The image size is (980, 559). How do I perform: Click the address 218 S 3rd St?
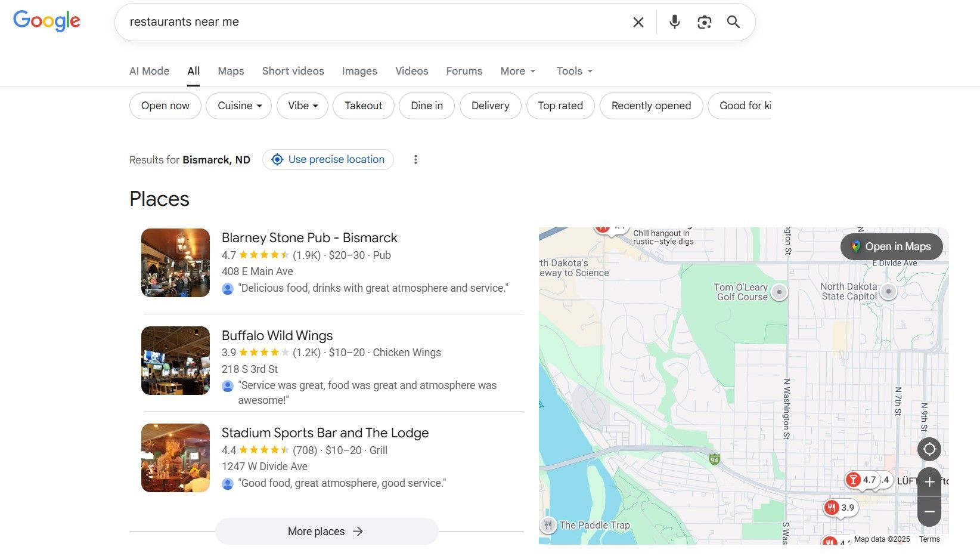click(250, 369)
